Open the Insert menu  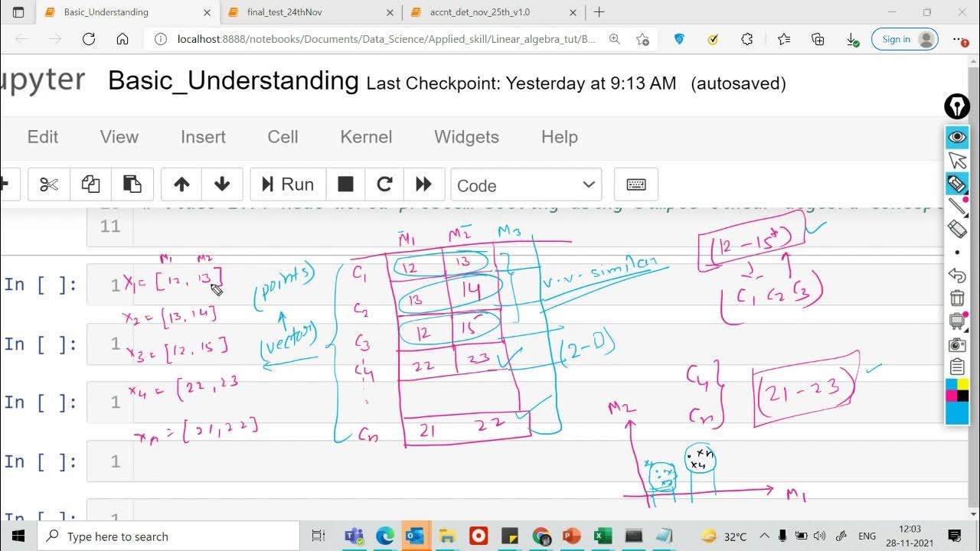pyautogui.click(x=203, y=137)
